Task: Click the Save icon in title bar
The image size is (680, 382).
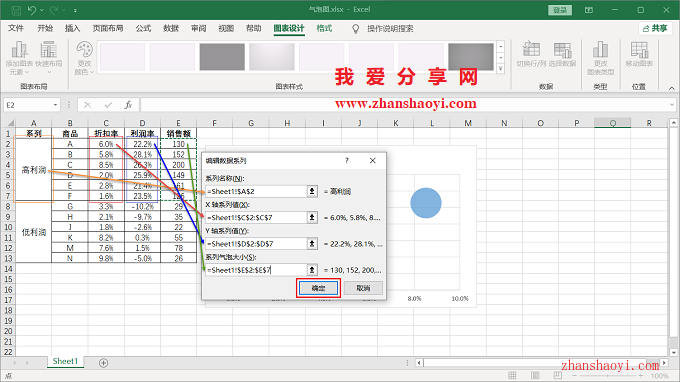Action: tap(16, 10)
